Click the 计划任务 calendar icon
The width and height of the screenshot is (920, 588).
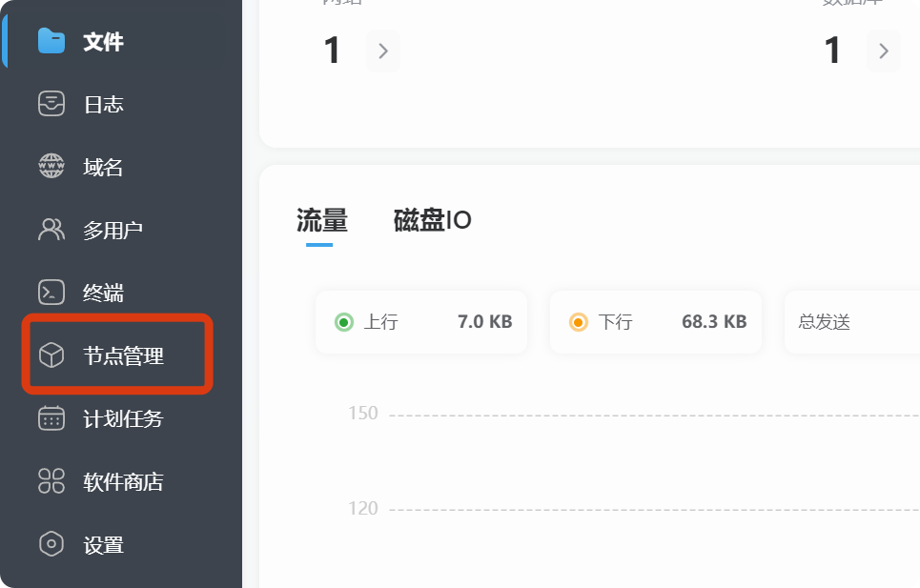tap(51, 418)
